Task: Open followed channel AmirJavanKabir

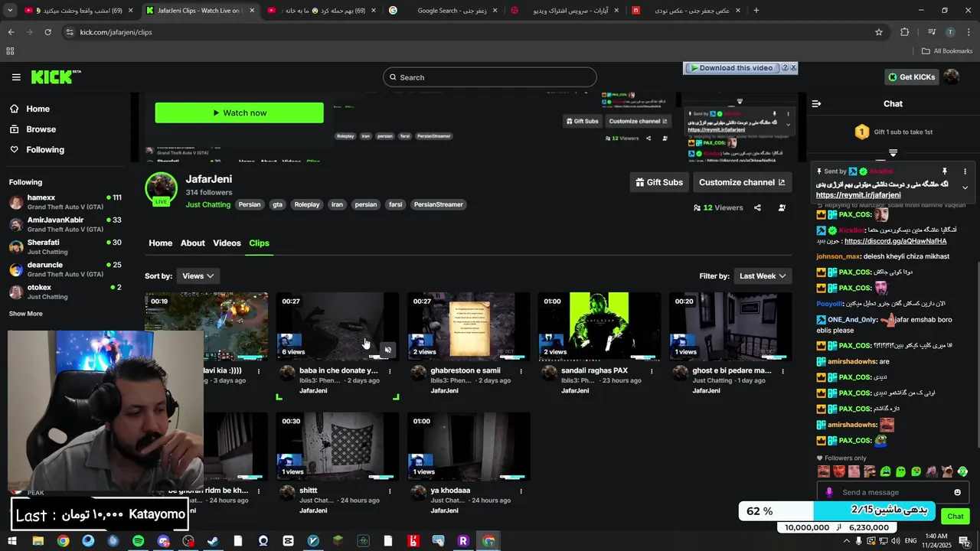Action: point(65,224)
